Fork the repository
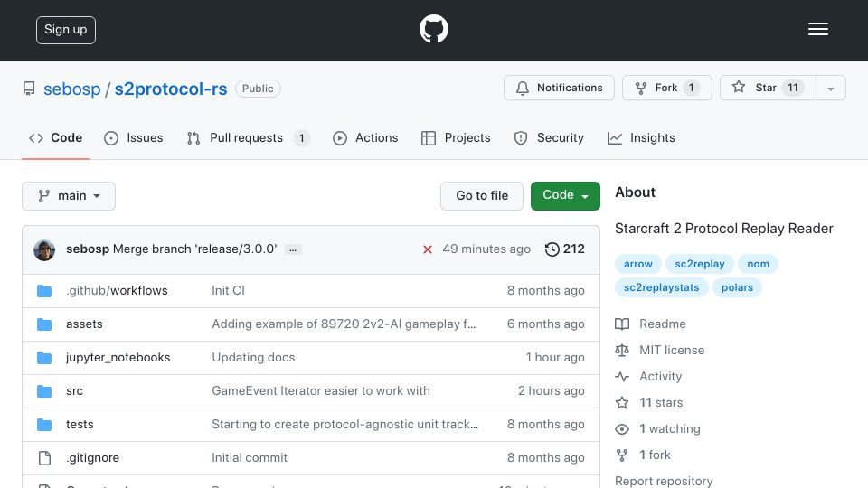This screenshot has width=868, height=488. click(x=667, y=88)
